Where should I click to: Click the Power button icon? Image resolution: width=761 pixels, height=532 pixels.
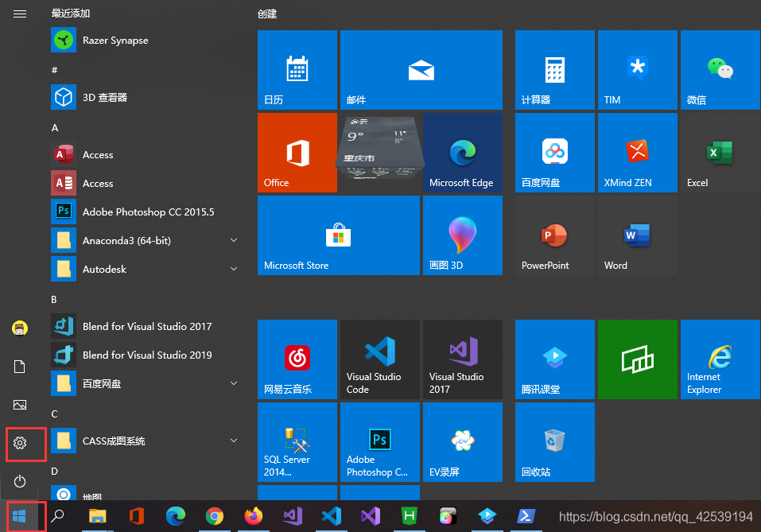[x=20, y=481]
